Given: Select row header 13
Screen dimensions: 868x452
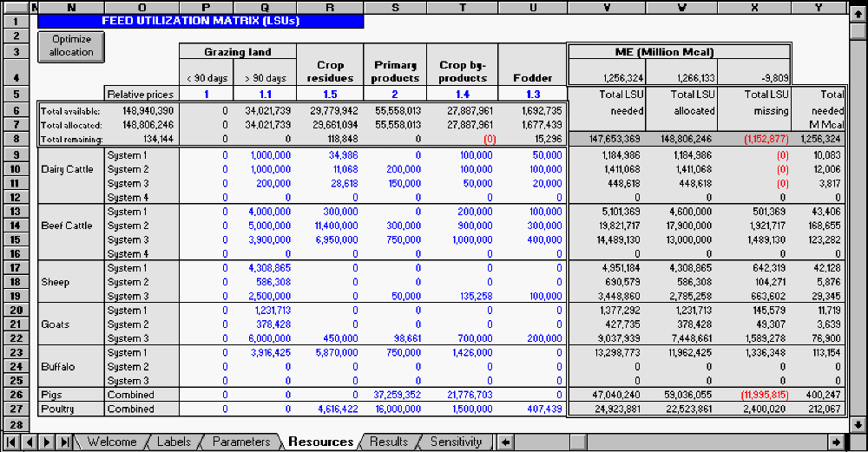Looking at the screenshot, I should 16,211.
